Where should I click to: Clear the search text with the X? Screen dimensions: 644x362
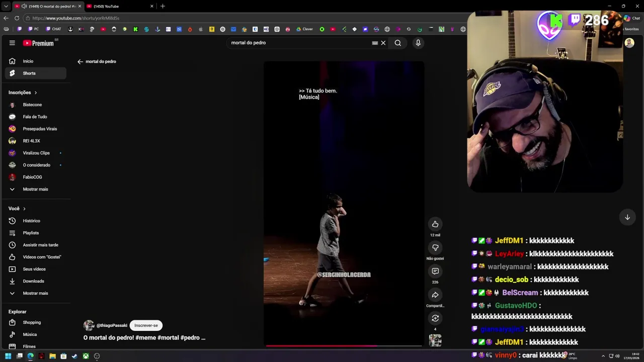[383, 43]
